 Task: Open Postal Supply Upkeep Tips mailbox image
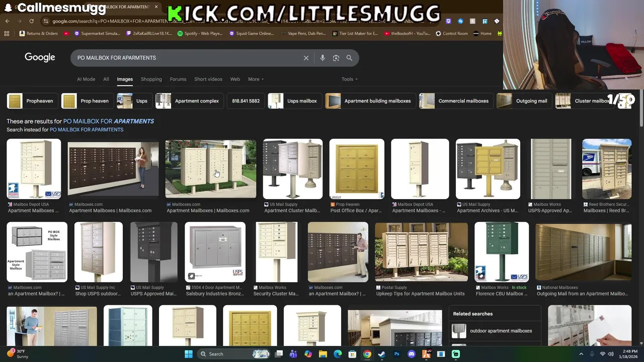tap(421, 252)
